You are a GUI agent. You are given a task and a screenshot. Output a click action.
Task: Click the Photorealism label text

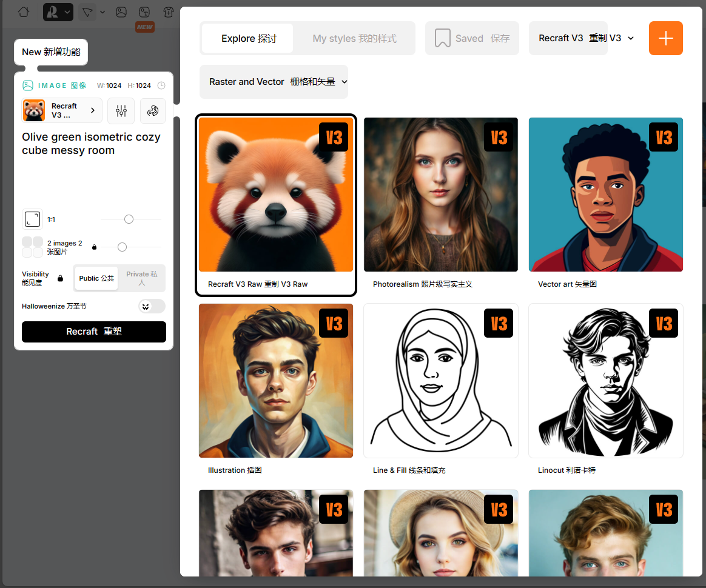click(x=422, y=284)
